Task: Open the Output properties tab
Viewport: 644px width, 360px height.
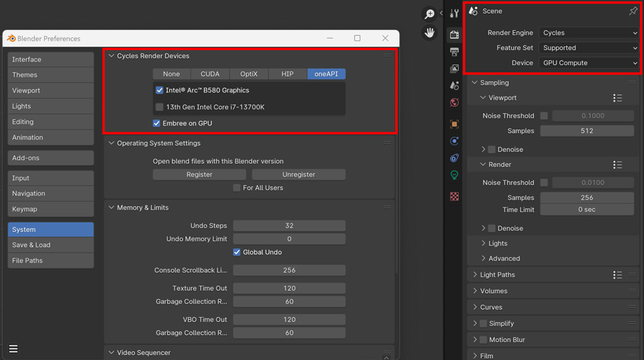Action: pos(454,52)
